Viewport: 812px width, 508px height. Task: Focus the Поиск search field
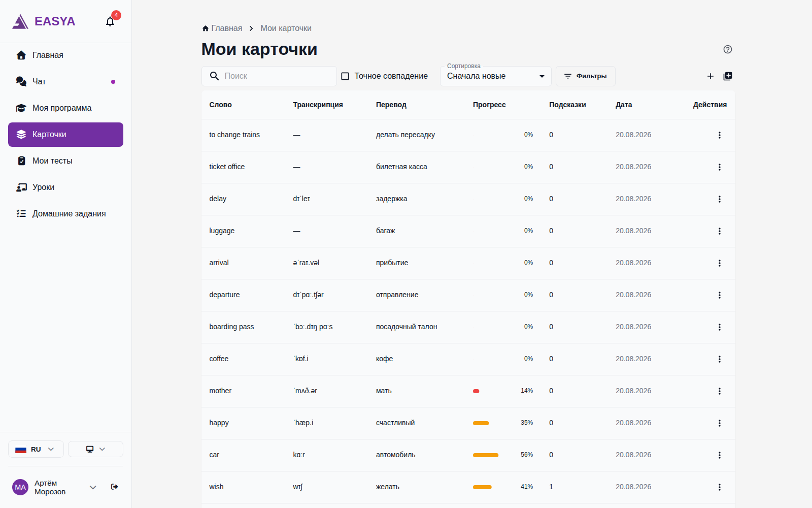pos(269,76)
